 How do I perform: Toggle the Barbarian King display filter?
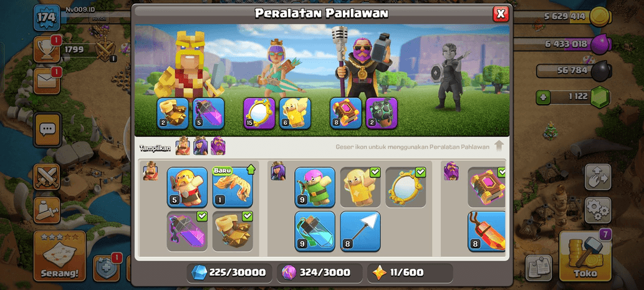coord(183,146)
